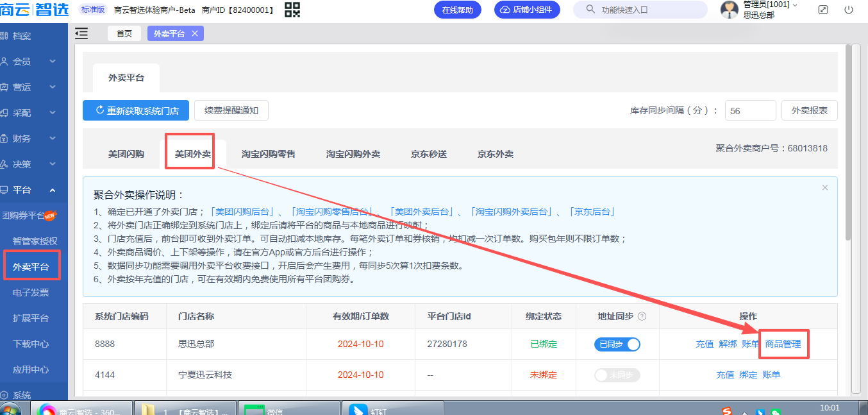The height and width of the screenshot is (415, 868).
Task: Expand the 会员 sidebar menu
Action: [x=33, y=62]
